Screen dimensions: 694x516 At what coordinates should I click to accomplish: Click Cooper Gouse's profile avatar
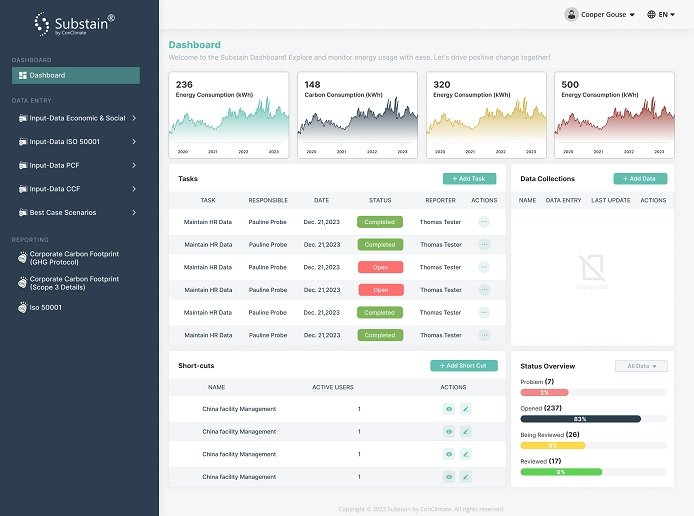coord(571,15)
